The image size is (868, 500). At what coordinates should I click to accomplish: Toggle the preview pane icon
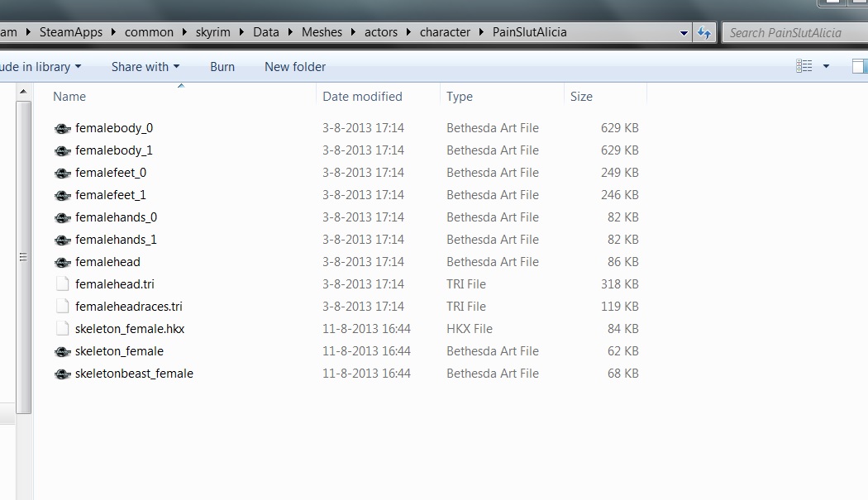[860, 66]
